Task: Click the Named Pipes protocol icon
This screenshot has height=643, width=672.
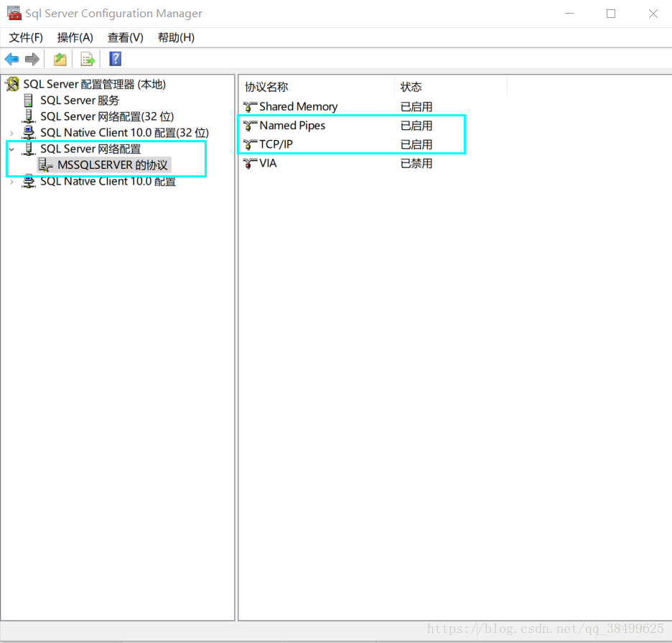Action: (250, 125)
